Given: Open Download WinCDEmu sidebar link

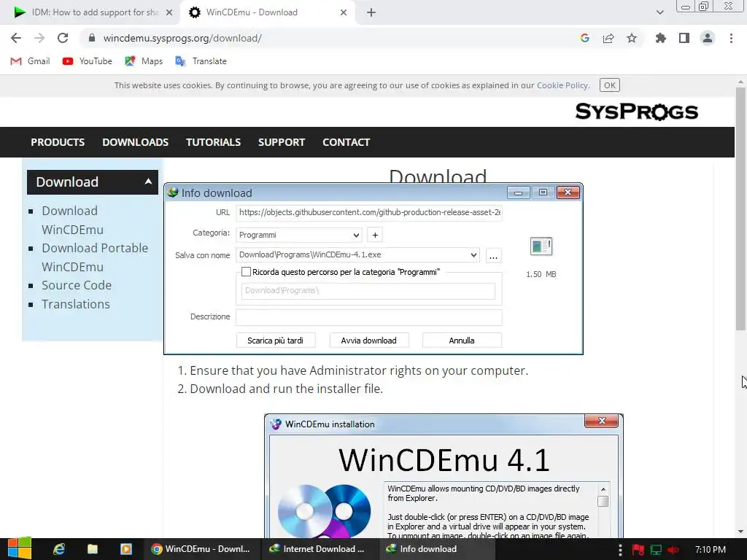Looking at the screenshot, I should tap(72, 220).
